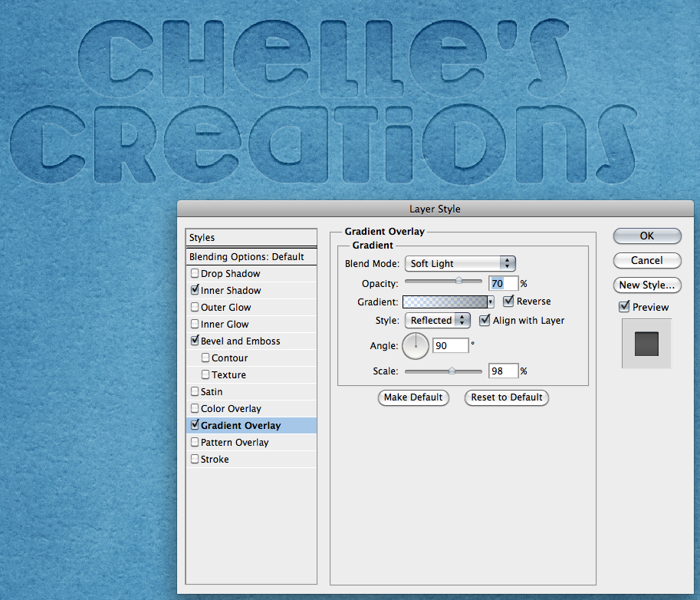Select the Outer Glow label
700x600 pixels.
226,308
